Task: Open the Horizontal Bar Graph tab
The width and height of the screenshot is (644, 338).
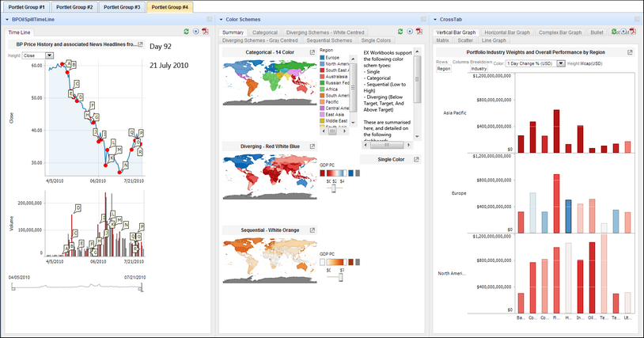Action: pyautogui.click(x=507, y=32)
